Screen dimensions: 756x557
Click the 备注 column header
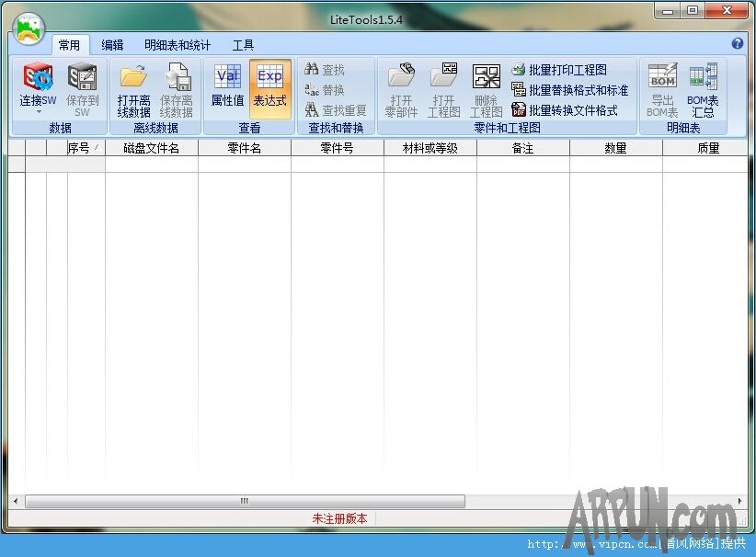pyautogui.click(x=523, y=148)
